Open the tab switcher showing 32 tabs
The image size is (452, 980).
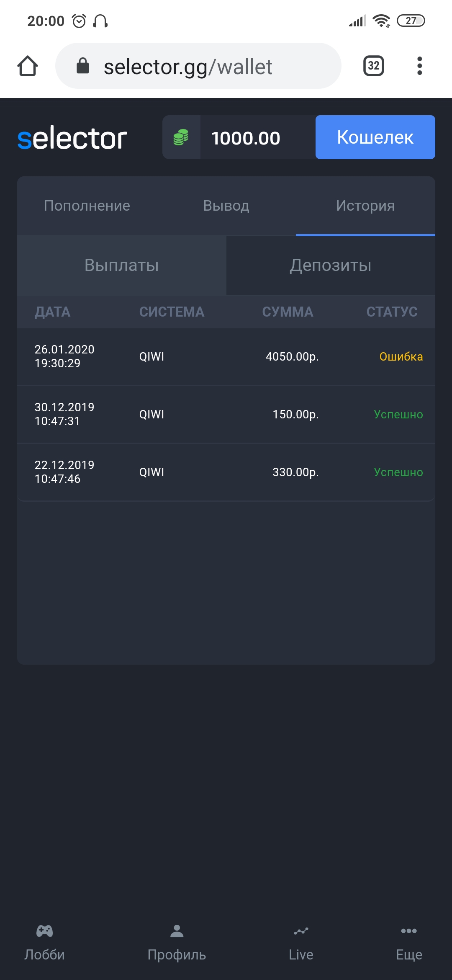(373, 66)
